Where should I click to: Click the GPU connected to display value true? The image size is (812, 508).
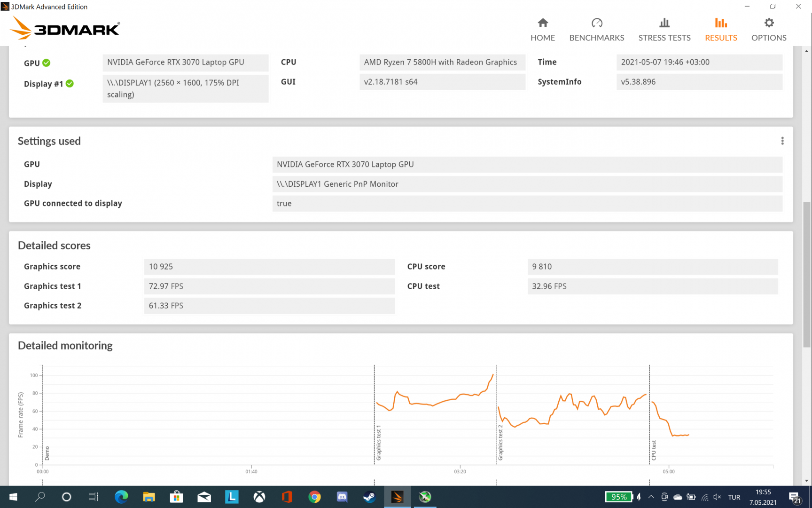click(527, 204)
